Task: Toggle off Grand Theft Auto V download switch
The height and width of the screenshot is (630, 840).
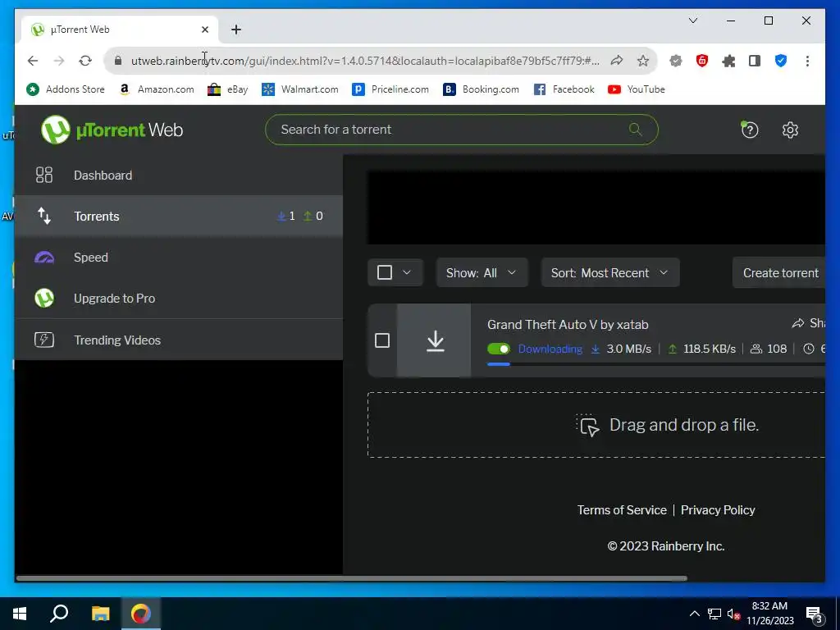Action: (498, 349)
